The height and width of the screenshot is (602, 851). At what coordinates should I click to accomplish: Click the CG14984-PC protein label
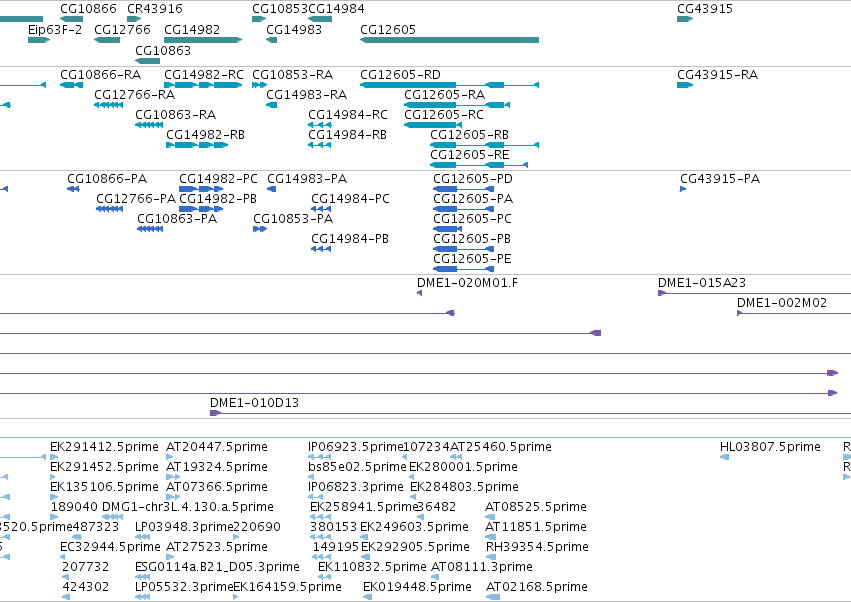point(350,199)
